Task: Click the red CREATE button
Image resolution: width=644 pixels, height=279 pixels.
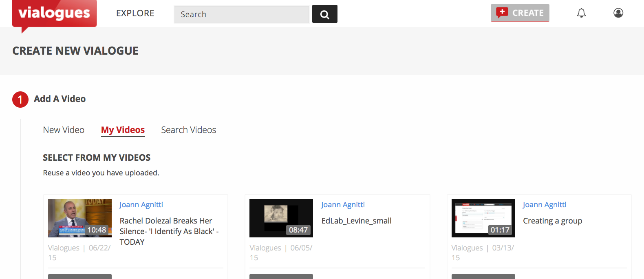Action: pos(520,13)
